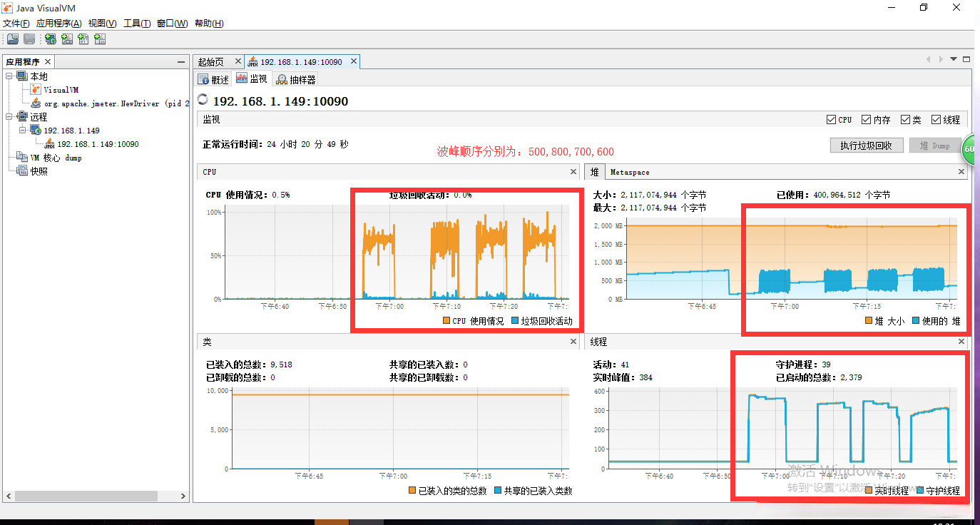Click the 远程 network hosts icon

[x=22, y=117]
